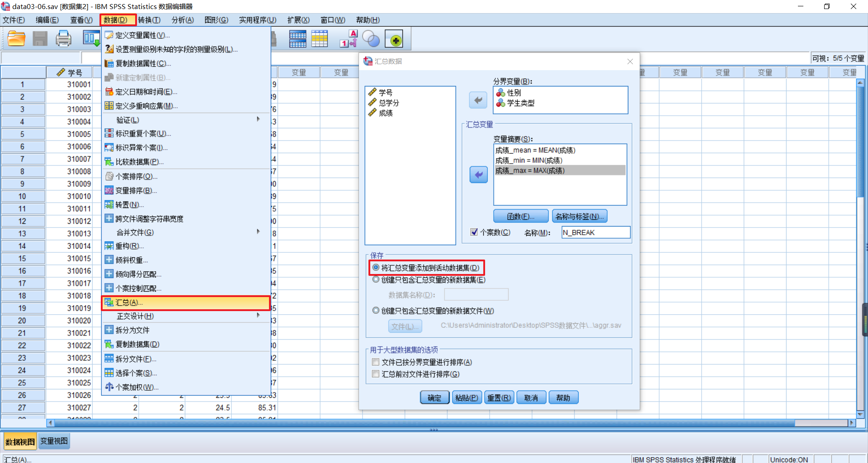
Task: Expand the 验证 submenu
Action: coord(186,120)
